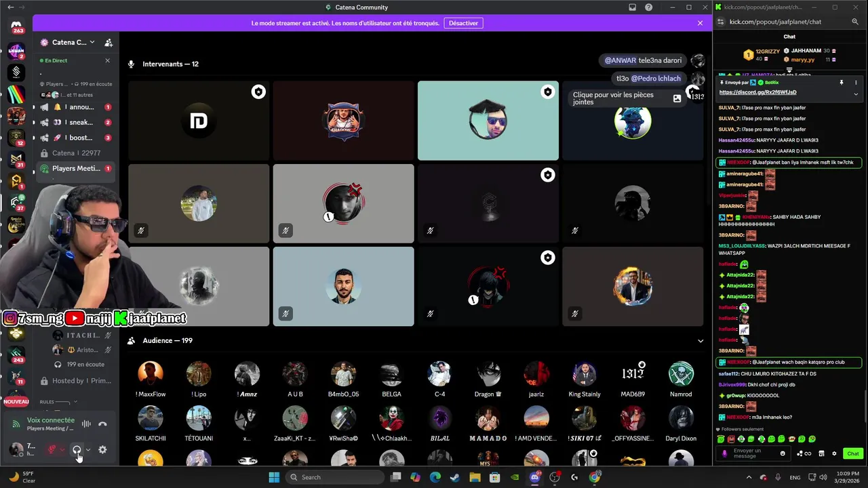Toggle deafen headphone button in Discord
This screenshot has height=488, width=868.
tap(77, 449)
